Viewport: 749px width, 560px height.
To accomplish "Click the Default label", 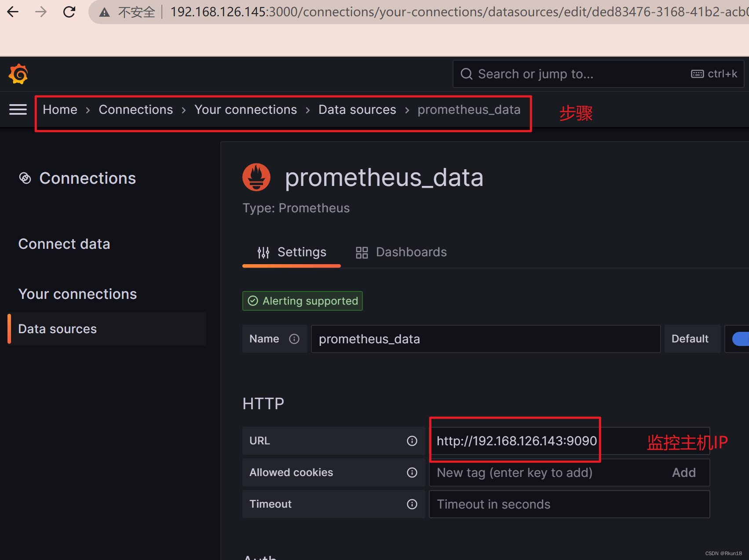I will pos(690,339).
